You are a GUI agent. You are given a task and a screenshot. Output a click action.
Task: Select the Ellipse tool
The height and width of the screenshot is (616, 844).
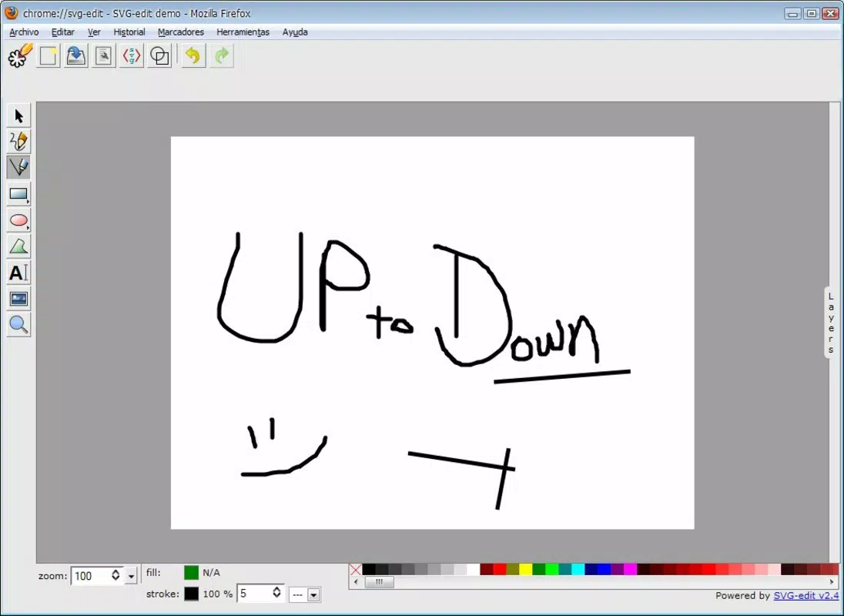point(18,220)
